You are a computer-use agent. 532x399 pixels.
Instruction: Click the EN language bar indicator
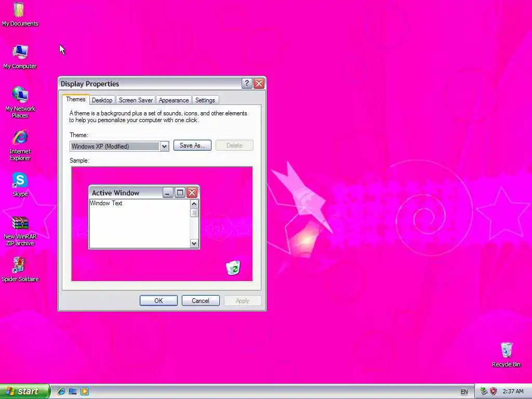[x=464, y=392]
